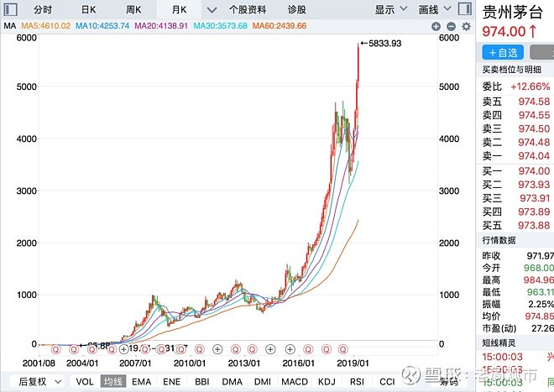
Task: Click the plus marker just left of 2016/01
Action: tap(290, 349)
